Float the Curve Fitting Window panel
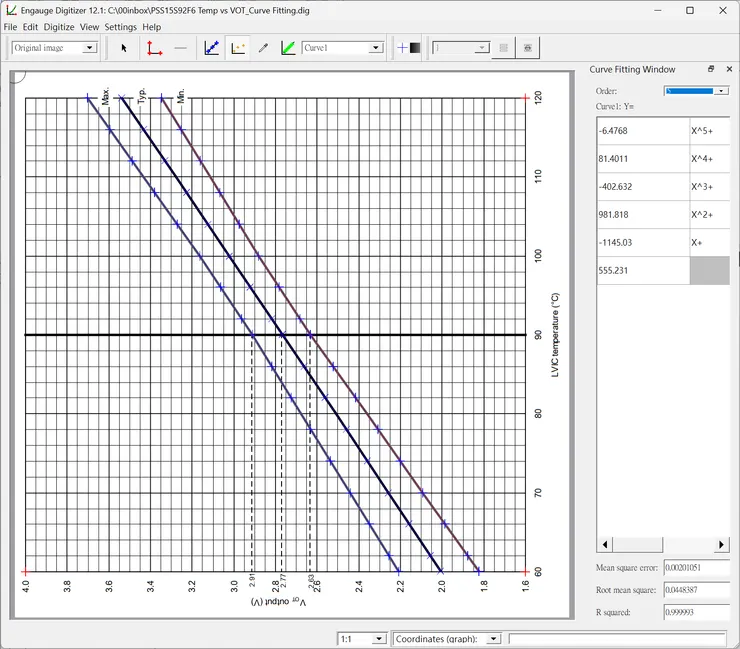This screenshot has height=649, width=740. click(x=711, y=69)
